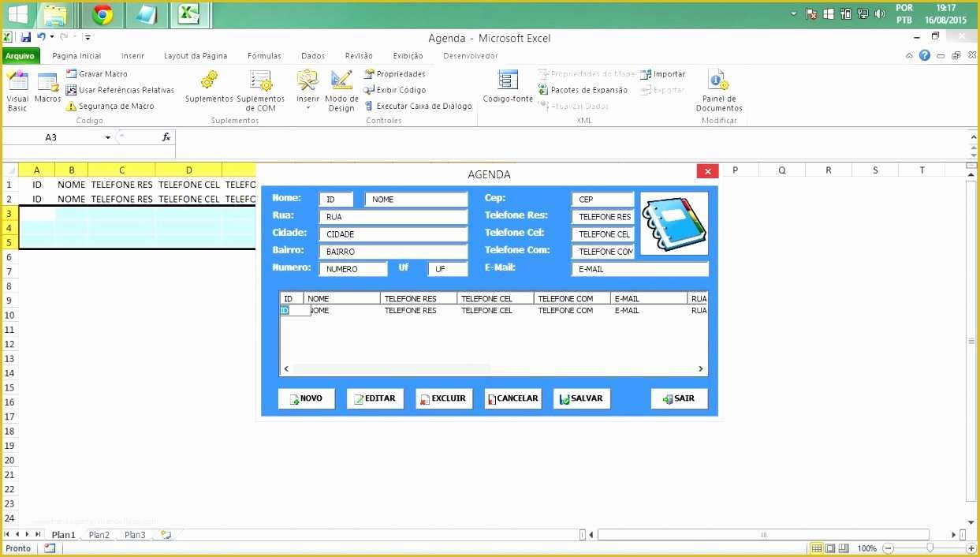This screenshot has width=980, height=557.
Task: Click the XML Importar command
Action: click(x=662, y=73)
